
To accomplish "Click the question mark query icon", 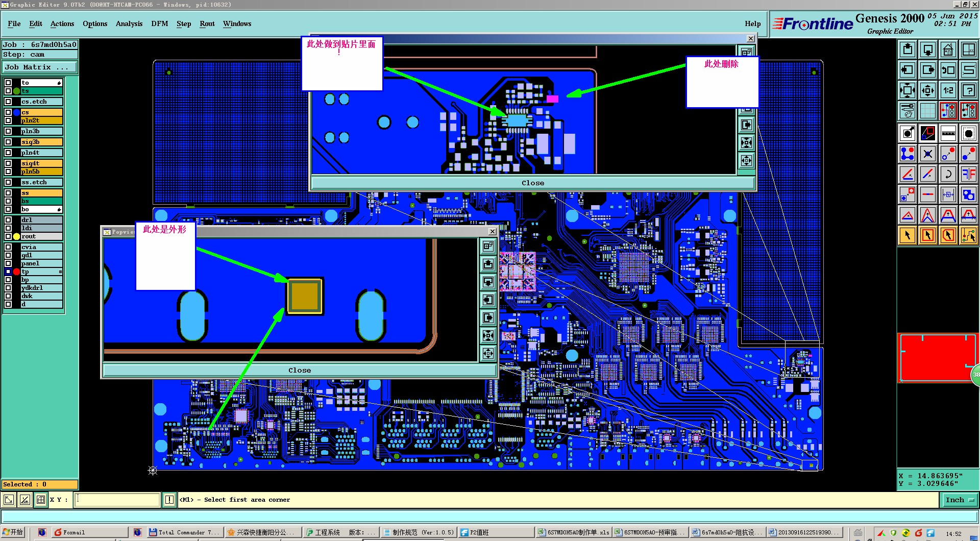I will 969,90.
